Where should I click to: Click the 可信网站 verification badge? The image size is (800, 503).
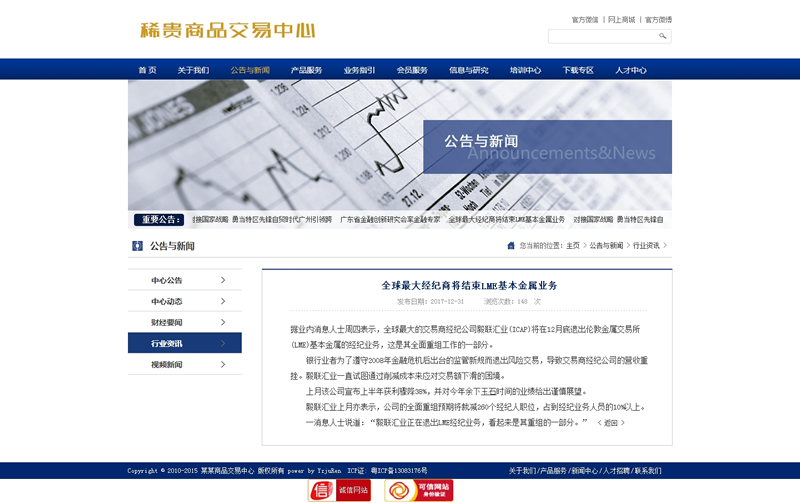pos(418,490)
